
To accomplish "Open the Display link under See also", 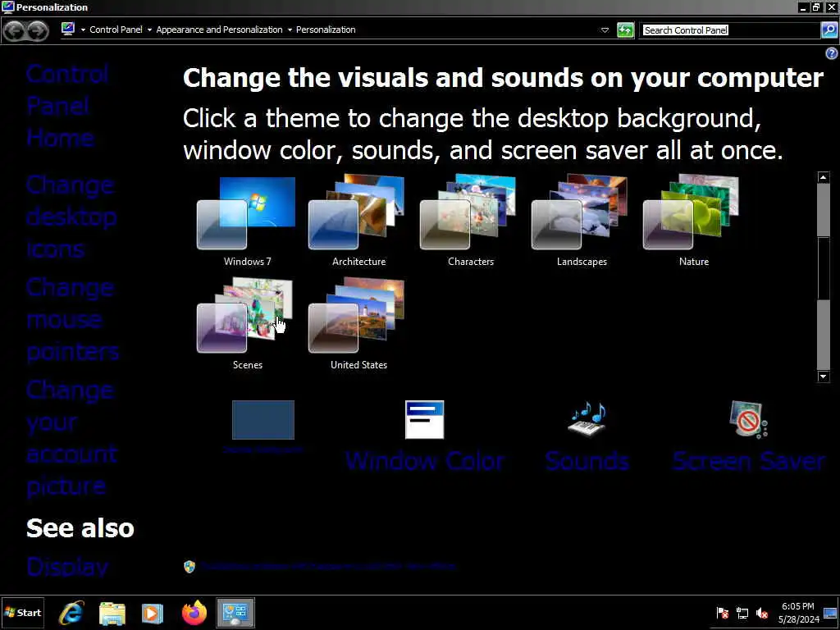I will coord(67,567).
